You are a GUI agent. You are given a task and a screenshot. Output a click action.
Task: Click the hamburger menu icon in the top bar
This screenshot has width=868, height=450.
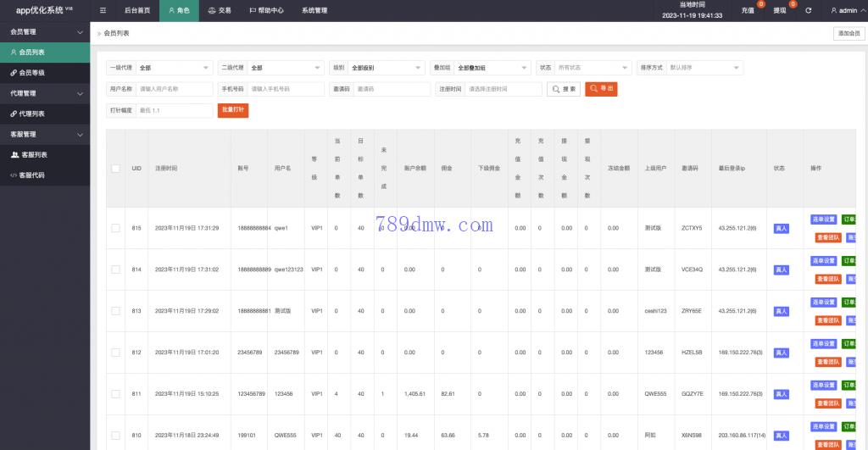tap(103, 11)
